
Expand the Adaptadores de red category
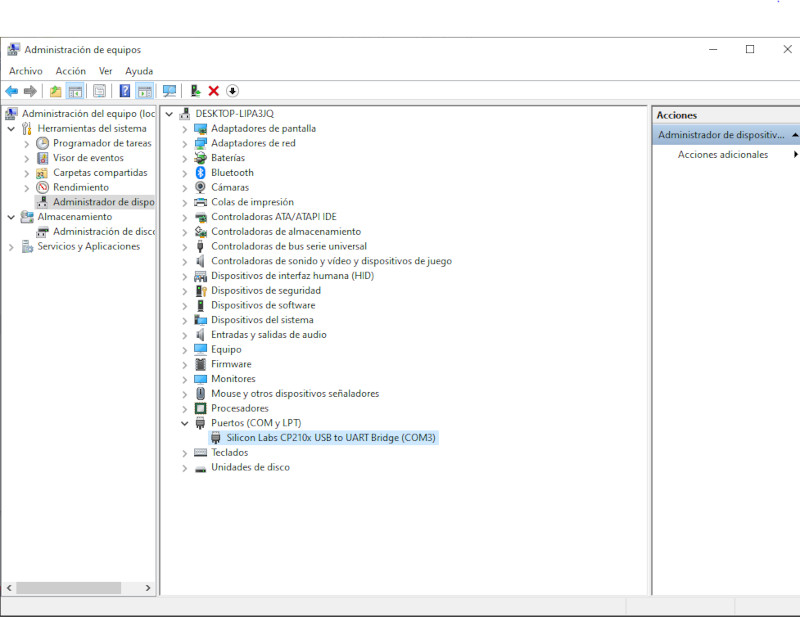tap(185, 144)
